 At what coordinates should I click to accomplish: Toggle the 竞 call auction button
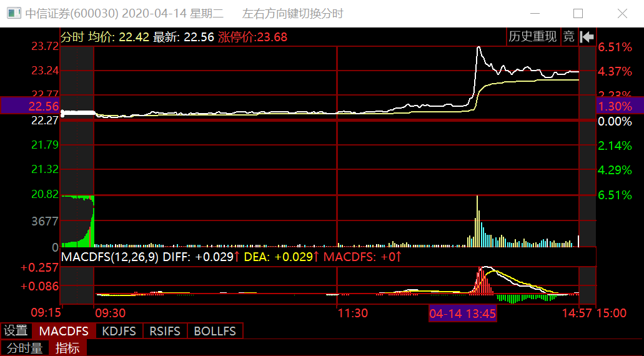[x=568, y=37]
